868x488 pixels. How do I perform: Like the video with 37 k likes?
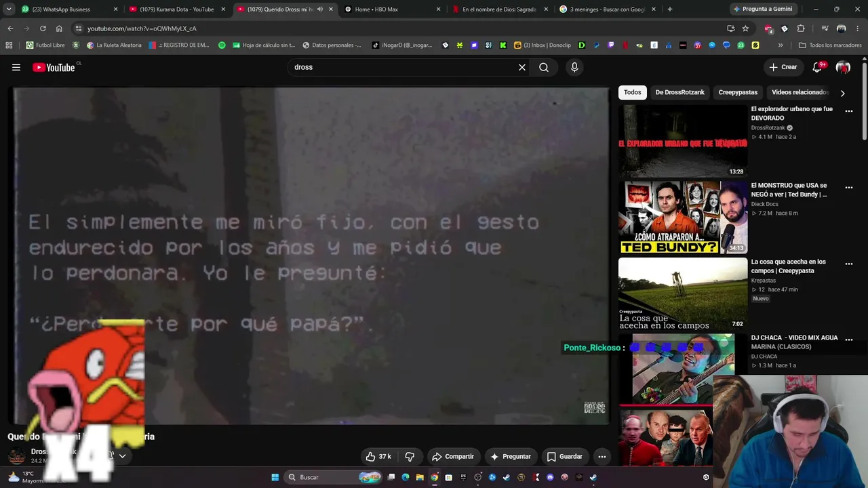[378, 457]
